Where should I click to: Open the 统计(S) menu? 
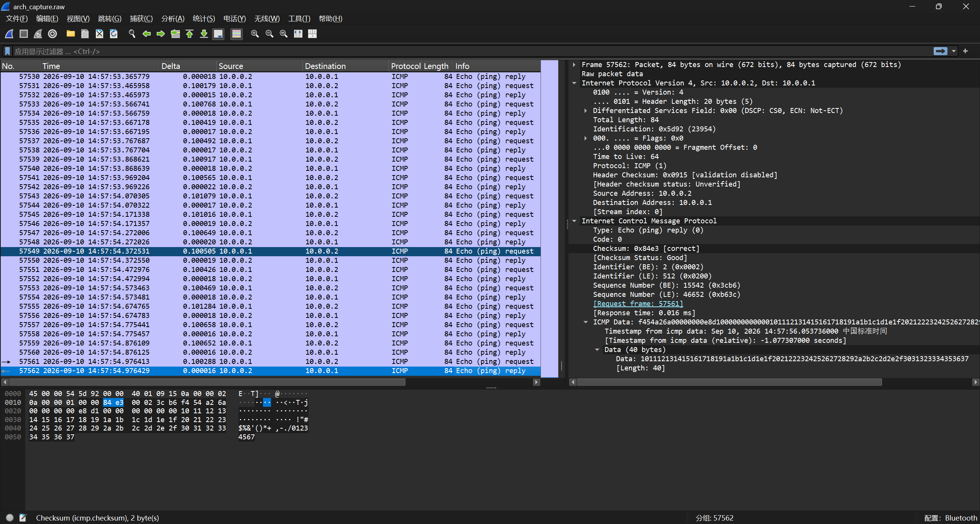click(x=204, y=18)
